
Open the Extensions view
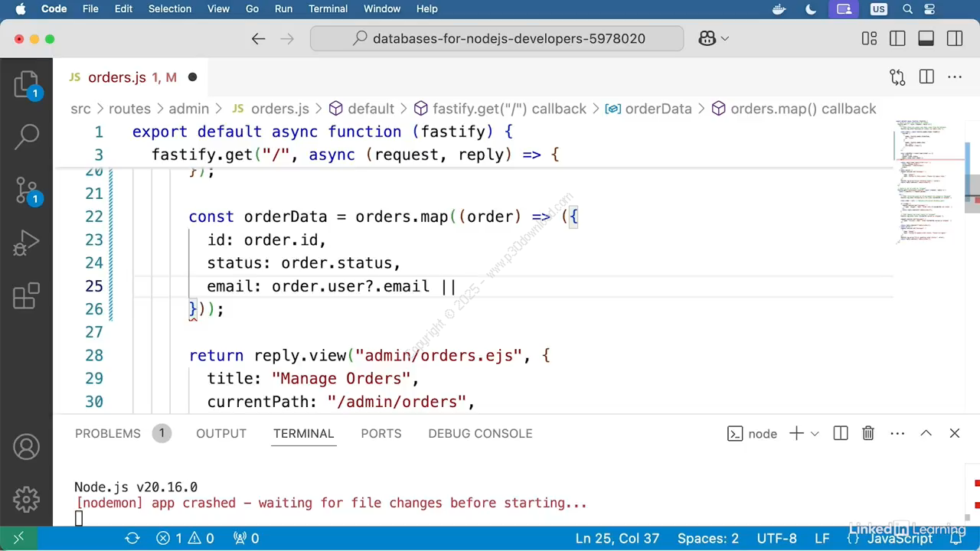coord(26,296)
